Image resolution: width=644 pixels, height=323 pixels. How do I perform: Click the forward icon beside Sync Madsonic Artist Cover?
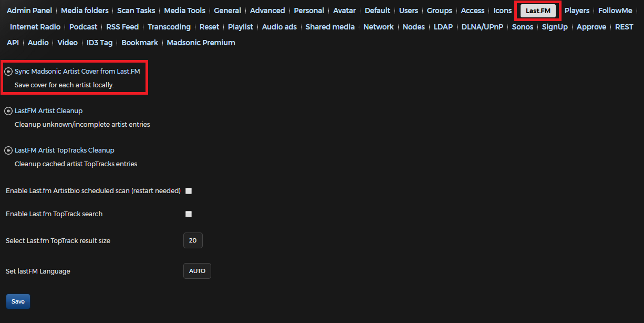[8, 71]
